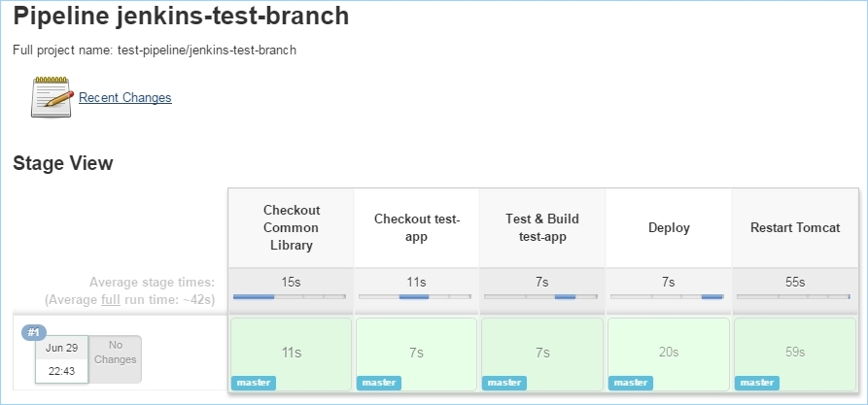Click the 15s average time progress bar
The width and height of the screenshot is (868, 405).
click(290, 297)
